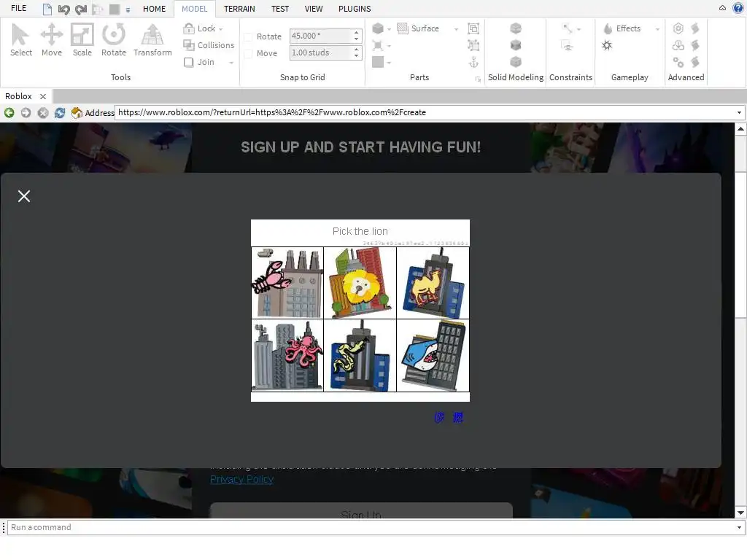Activate the Rotate tool in Tools

point(113,40)
